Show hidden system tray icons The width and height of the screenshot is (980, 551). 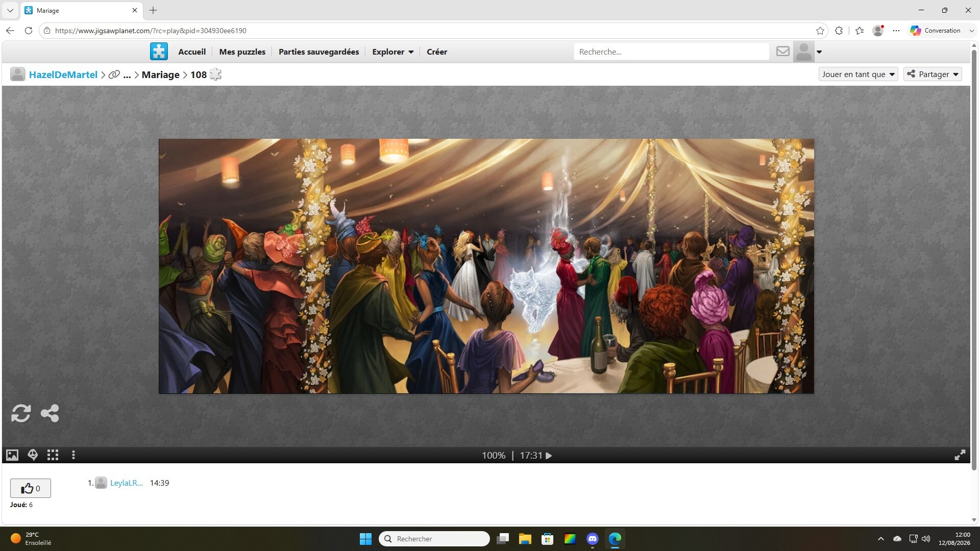881,539
